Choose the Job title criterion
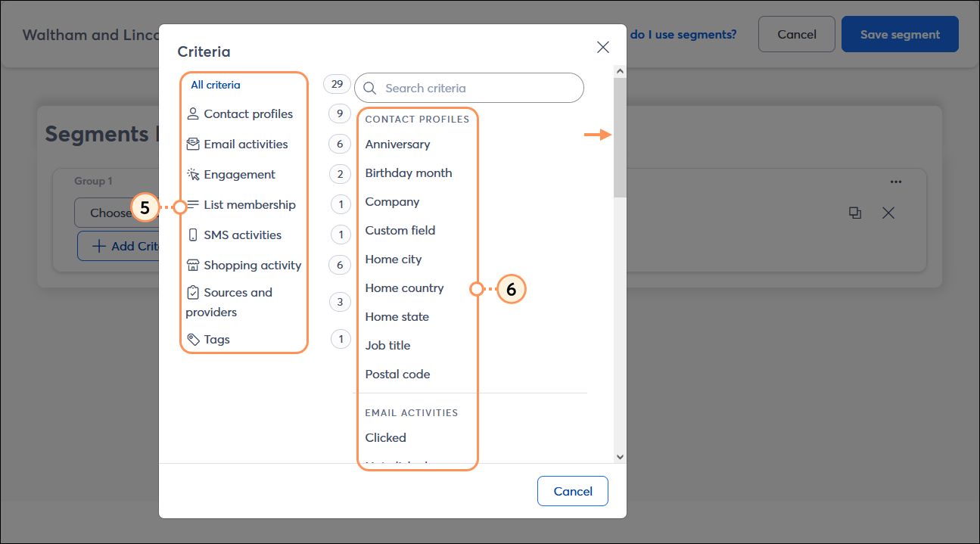Image resolution: width=980 pixels, height=544 pixels. click(388, 345)
